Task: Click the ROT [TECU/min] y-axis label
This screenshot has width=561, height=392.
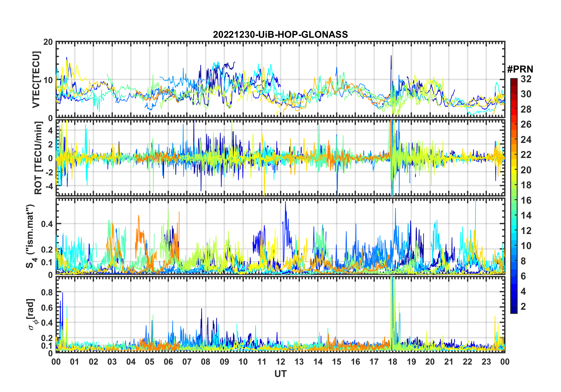Action: coord(38,158)
